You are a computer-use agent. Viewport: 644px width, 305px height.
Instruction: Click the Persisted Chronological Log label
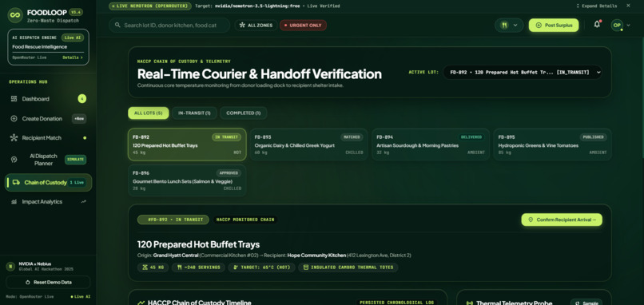[x=396, y=303]
